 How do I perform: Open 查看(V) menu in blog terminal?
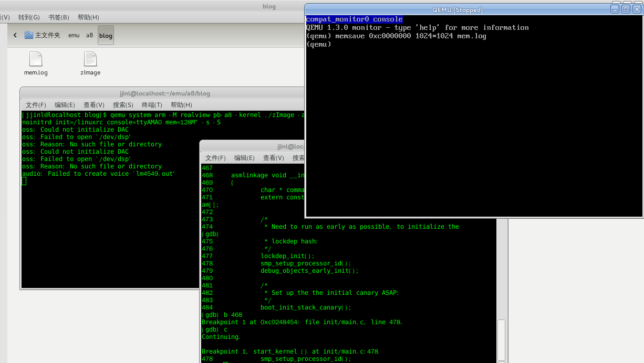[x=94, y=105]
